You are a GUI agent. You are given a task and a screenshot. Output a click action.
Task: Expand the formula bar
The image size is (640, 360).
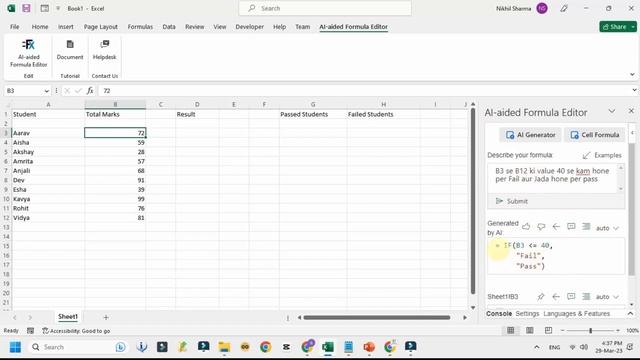click(x=634, y=90)
